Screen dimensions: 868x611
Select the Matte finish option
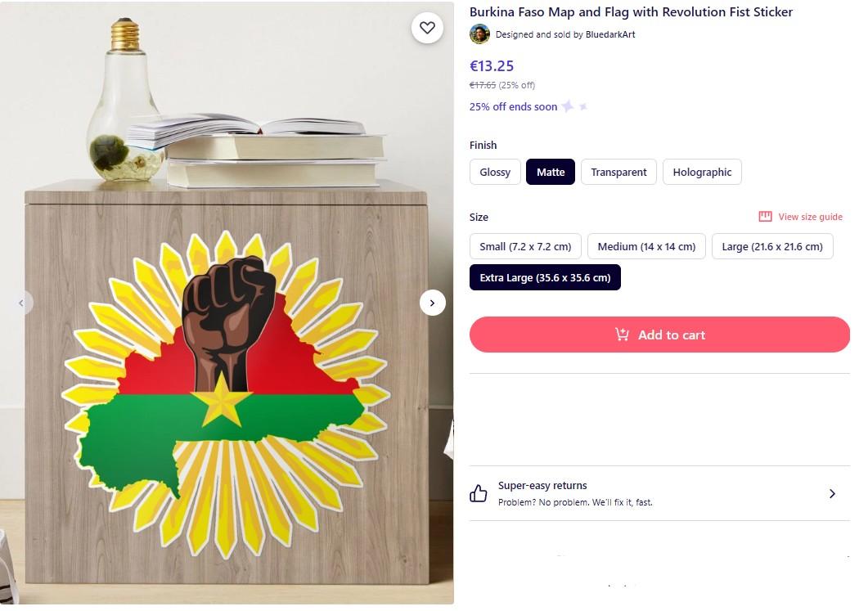551,172
